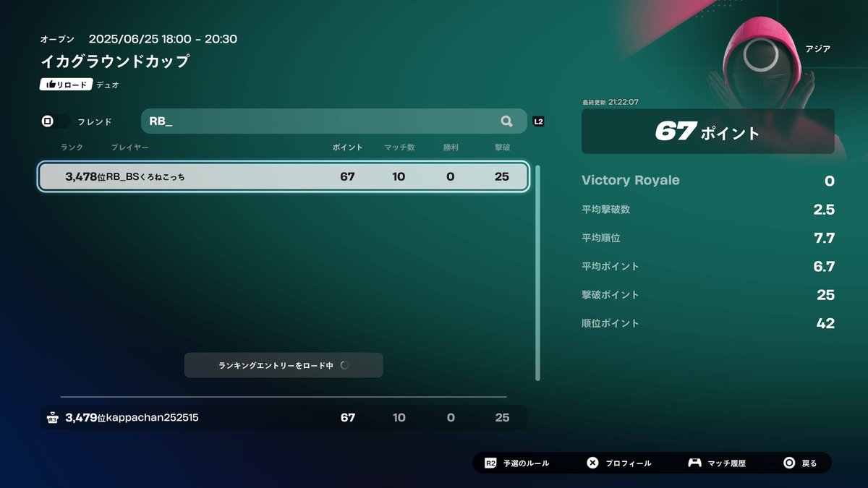Click the R3 icon beside rank 3,479

coord(52,417)
